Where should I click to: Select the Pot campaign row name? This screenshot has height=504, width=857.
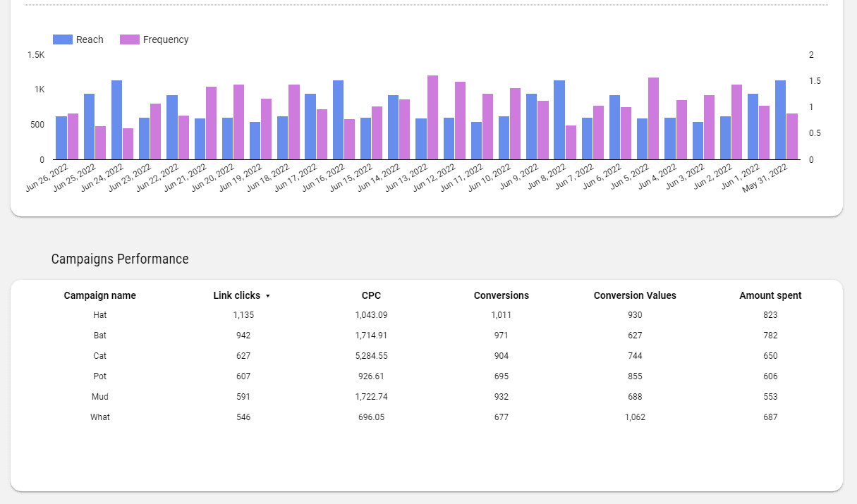tap(100, 376)
